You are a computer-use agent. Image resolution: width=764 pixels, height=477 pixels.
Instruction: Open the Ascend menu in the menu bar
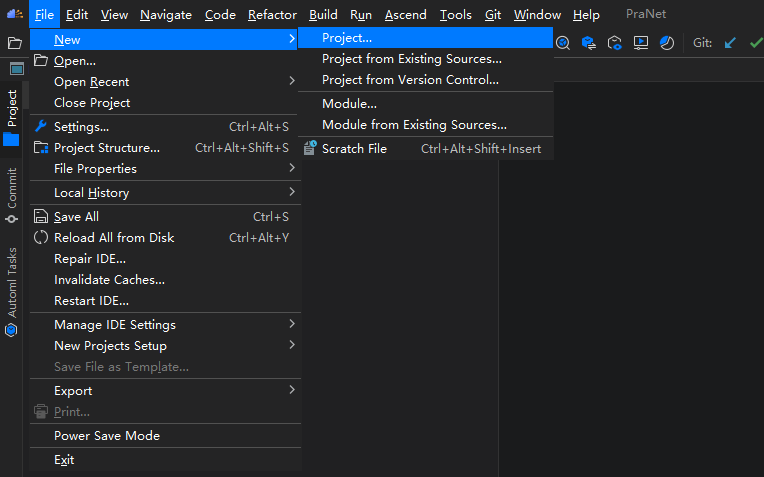405,15
